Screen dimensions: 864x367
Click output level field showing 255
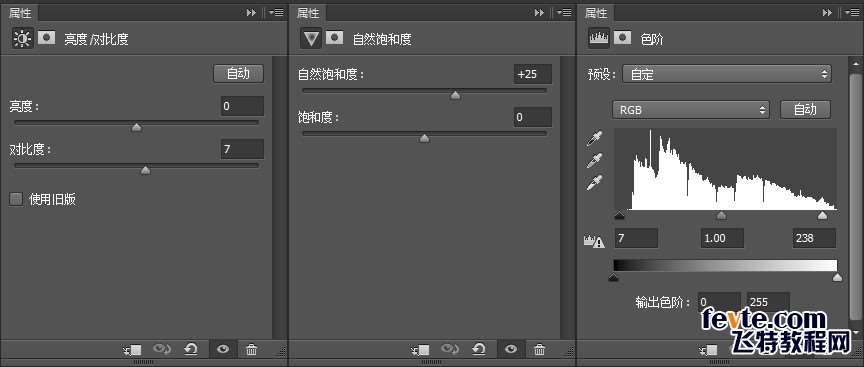click(768, 302)
